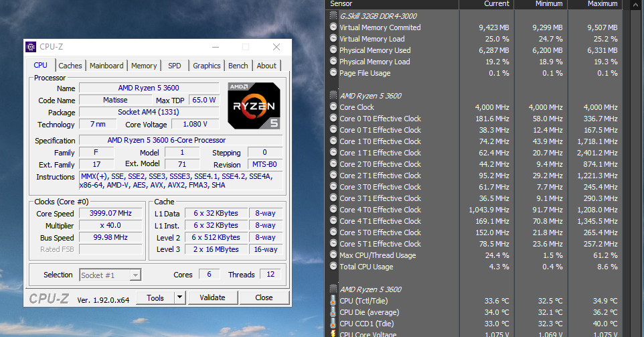Click Core 1 T1 Effective Clock icon
Image resolution: width=644 pixels, height=337 pixels.
[333, 153]
